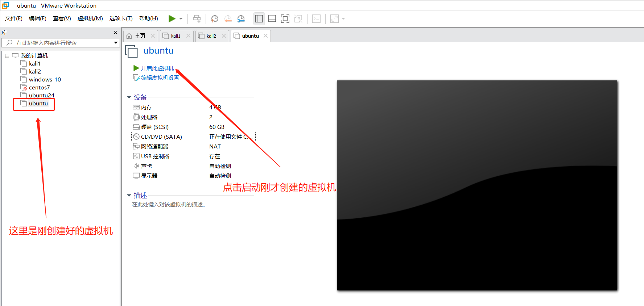Open the snapshot manager toolbar icon
644x306 pixels.
coord(241,18)
